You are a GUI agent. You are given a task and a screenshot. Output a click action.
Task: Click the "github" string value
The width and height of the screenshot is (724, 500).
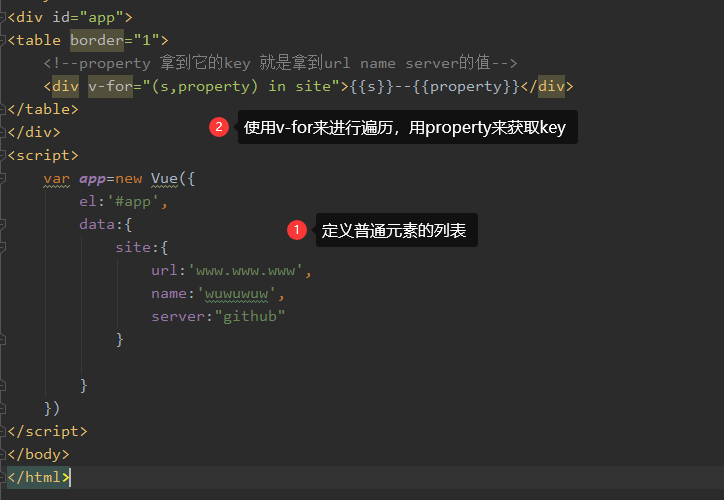[250, 317]
